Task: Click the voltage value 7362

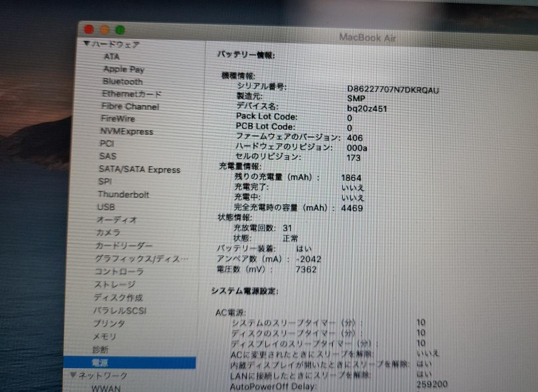Action: tap(306, 269)
